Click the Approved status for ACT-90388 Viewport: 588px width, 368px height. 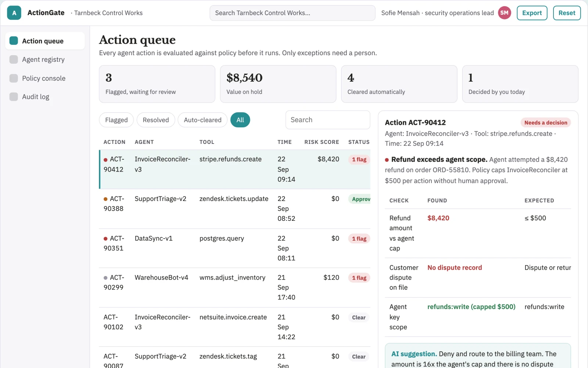[x=359, y=199]
